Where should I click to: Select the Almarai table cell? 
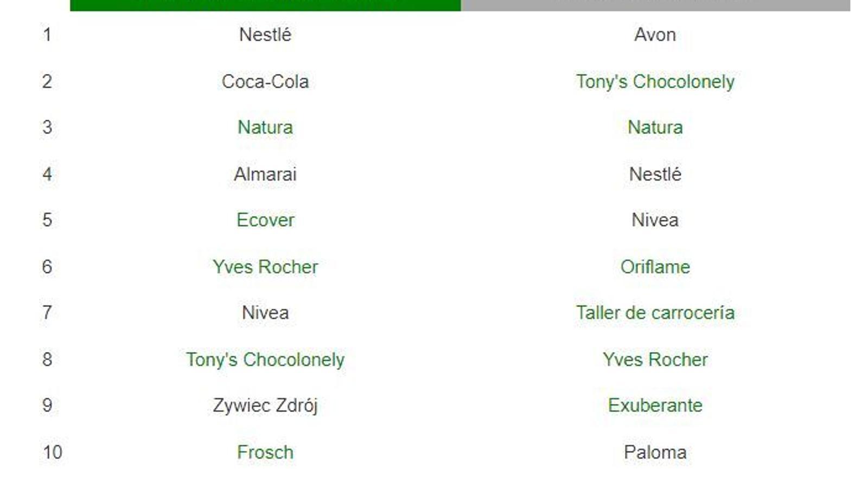click(265, 174)
